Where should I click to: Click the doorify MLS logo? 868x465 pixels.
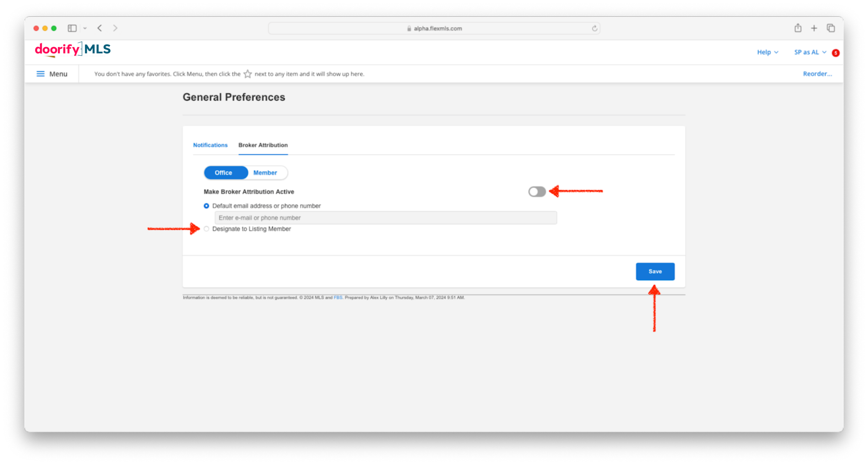[x=73, y=49]
